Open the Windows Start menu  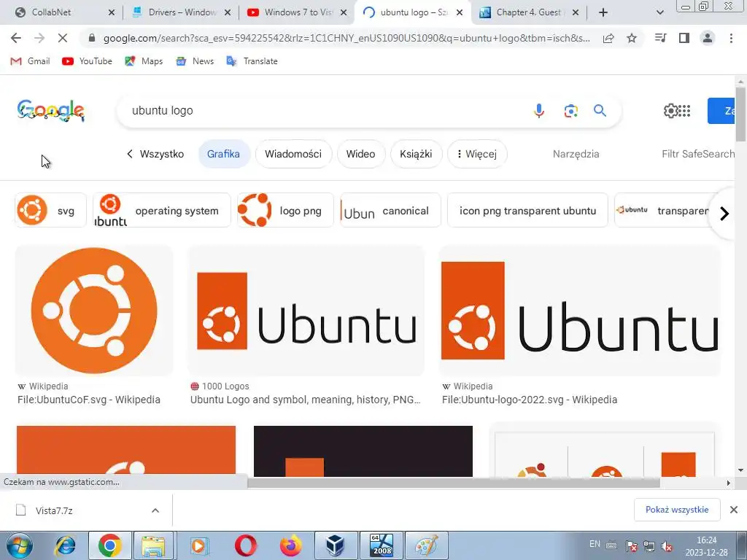point(20,545)
